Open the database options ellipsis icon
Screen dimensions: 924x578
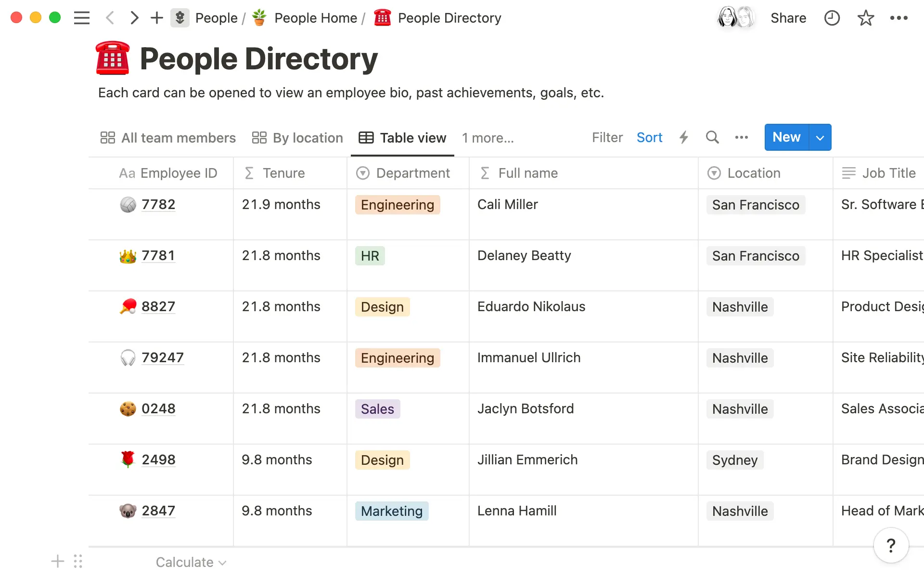(x=742, y=137)
